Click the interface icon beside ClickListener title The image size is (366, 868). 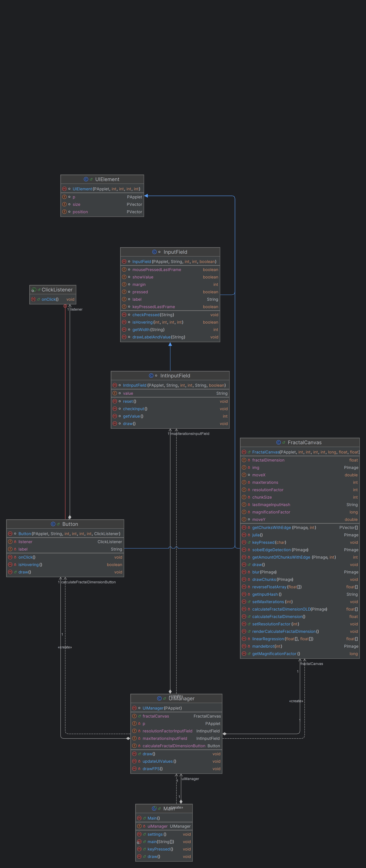34,290
